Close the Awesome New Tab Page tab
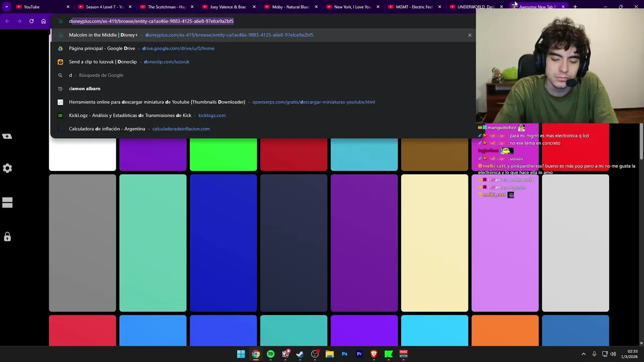The height and width of the screenshot is (362, 644). tap(563, 7)
